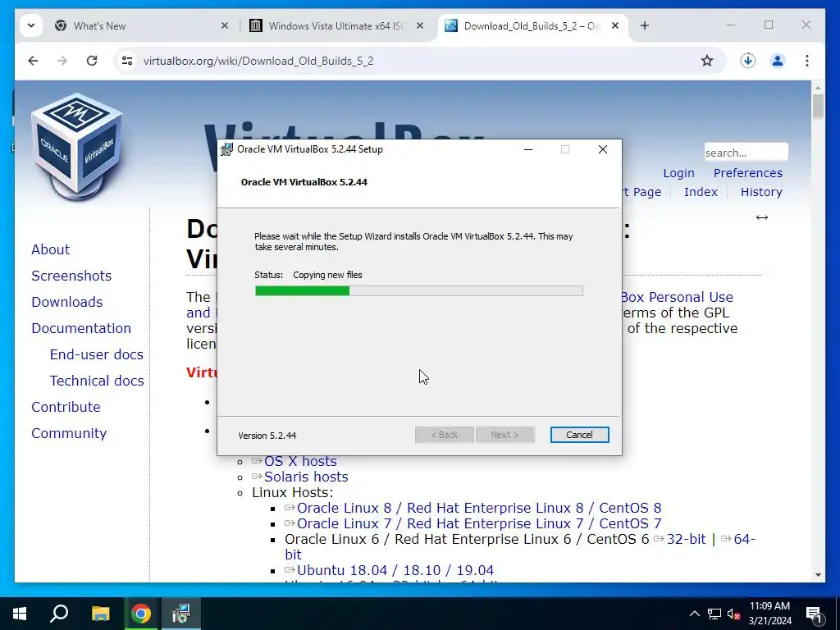Open the 32-bit Oracle Linux 6 link
Image resolution: width=840 pixels, height=630 pixels.
pos(687,539)
